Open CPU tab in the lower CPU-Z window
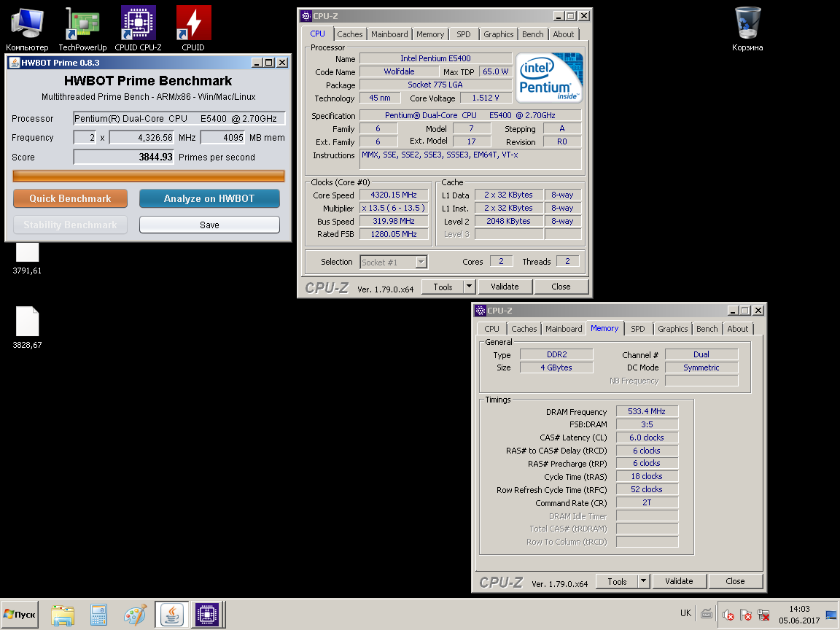The height and width of the screenshot is (630, 840). (491, 329)
